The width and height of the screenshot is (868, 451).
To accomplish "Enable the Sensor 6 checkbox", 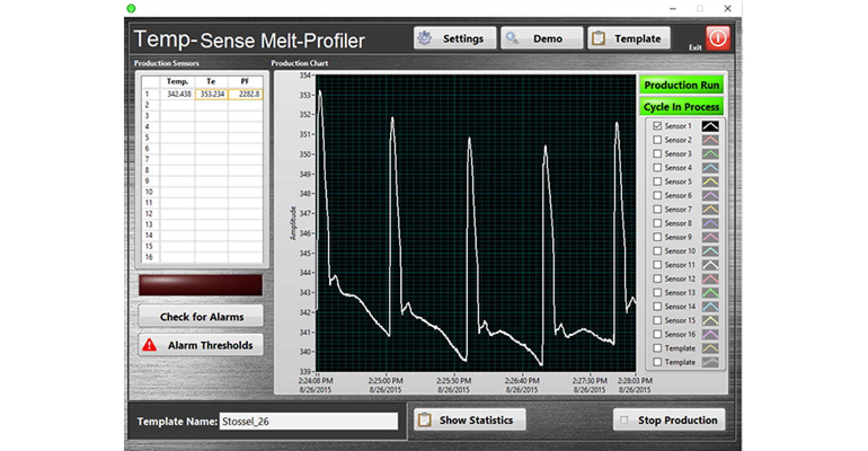I will click(x=657, y=196).
